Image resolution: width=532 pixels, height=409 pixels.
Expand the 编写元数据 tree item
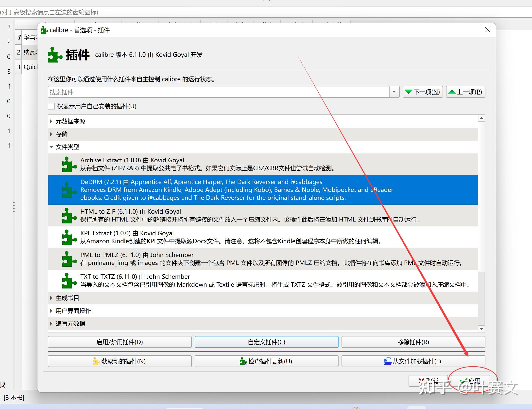point(51,324)
